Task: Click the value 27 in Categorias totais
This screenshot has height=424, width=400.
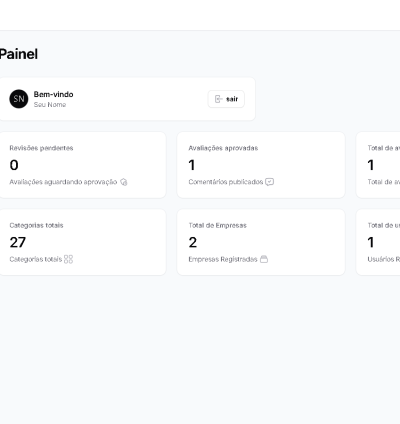Action: 18,242
